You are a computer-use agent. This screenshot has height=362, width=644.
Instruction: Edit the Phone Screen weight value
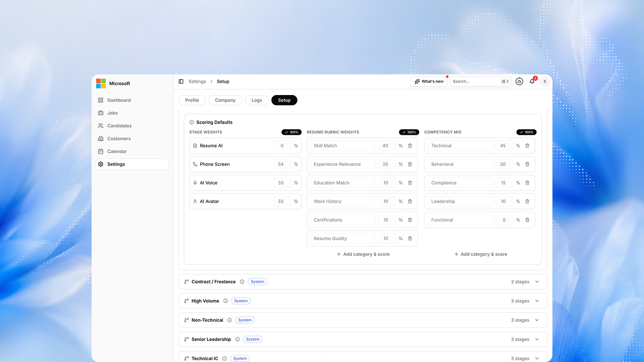[282, 164]
